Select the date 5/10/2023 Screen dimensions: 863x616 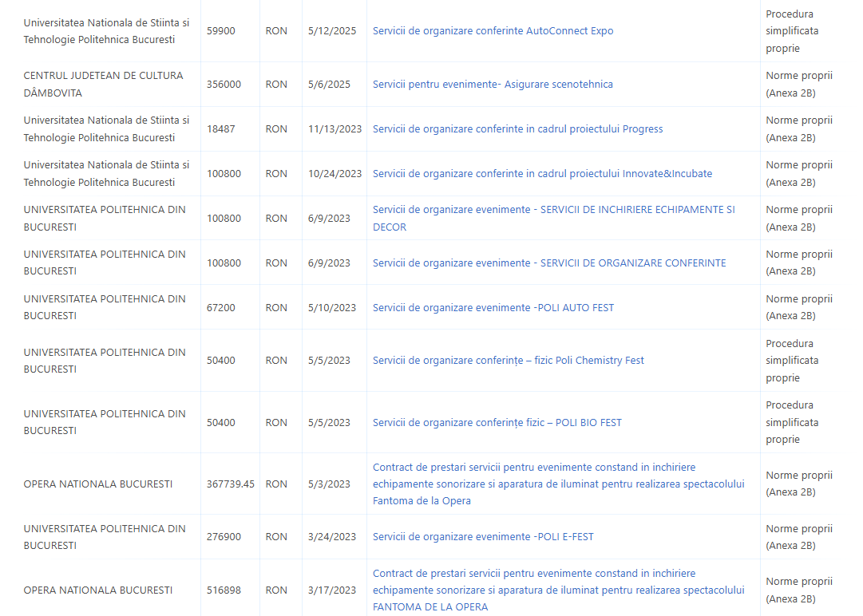pyautogui.click(x=332, y=307)
